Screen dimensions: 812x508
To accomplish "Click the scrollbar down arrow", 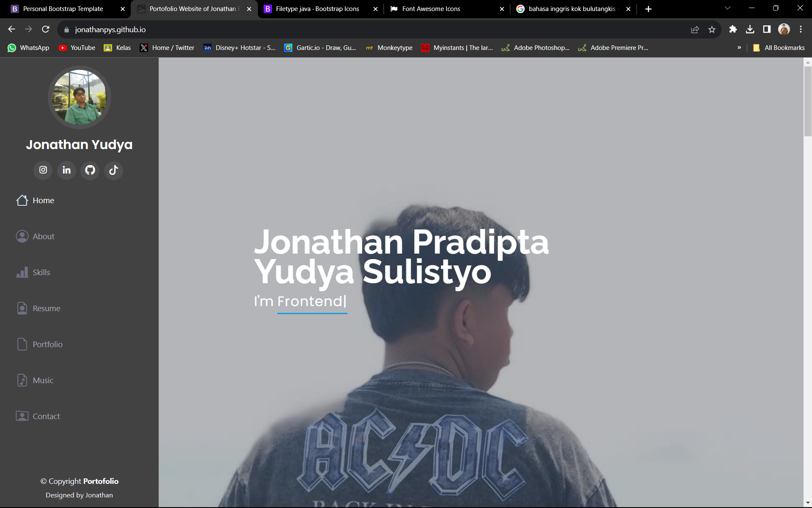I will click(x=808, y=503).
